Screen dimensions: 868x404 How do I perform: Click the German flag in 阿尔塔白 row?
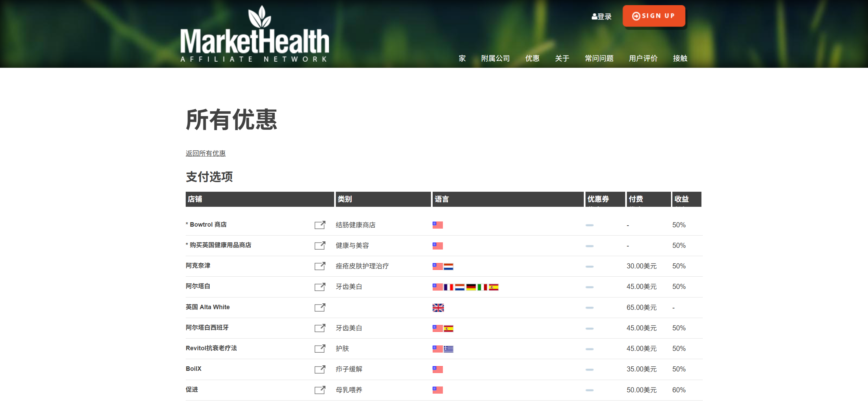(471, 287)
